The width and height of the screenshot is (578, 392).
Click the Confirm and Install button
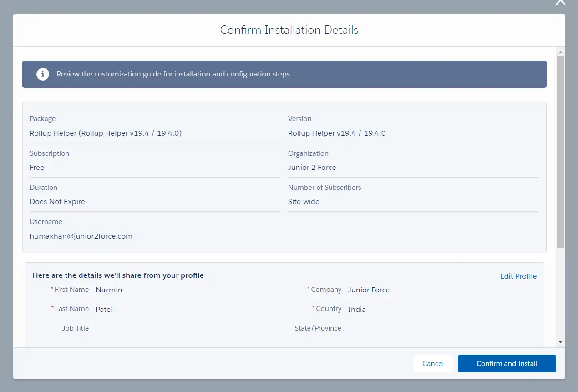507,364
